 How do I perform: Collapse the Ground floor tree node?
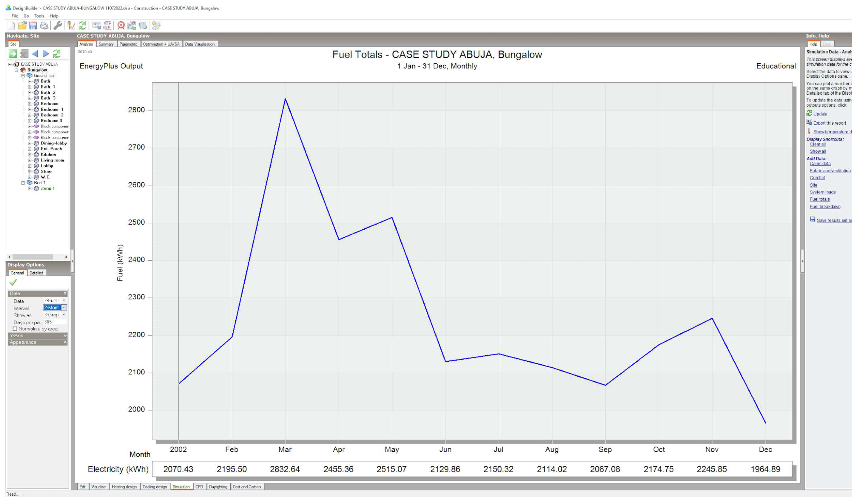coord(23,76)
